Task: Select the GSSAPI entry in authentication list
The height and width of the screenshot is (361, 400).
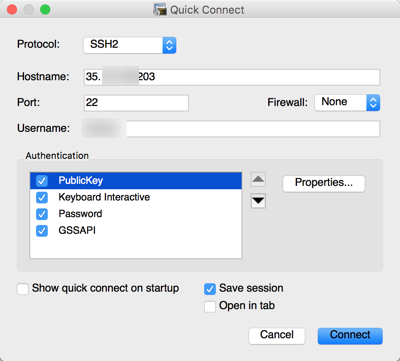Action: pos(136,231)
